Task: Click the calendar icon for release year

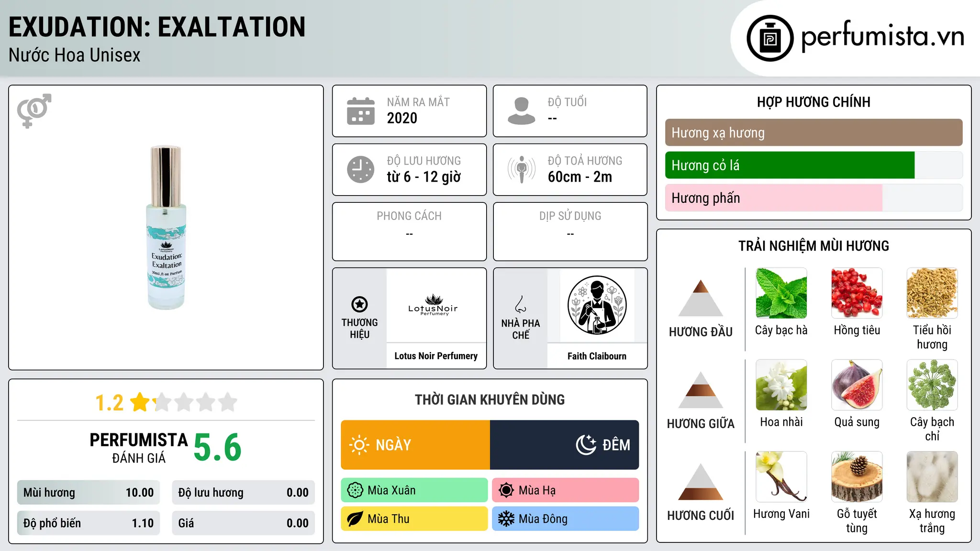Action: tap(361, 111)
